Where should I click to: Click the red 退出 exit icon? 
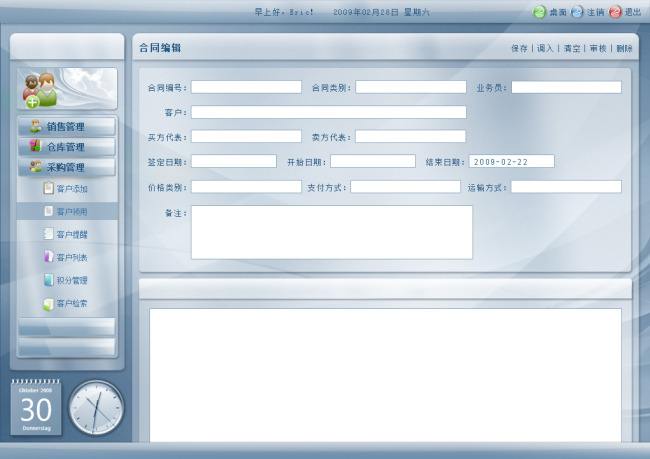tap(615, 12)
